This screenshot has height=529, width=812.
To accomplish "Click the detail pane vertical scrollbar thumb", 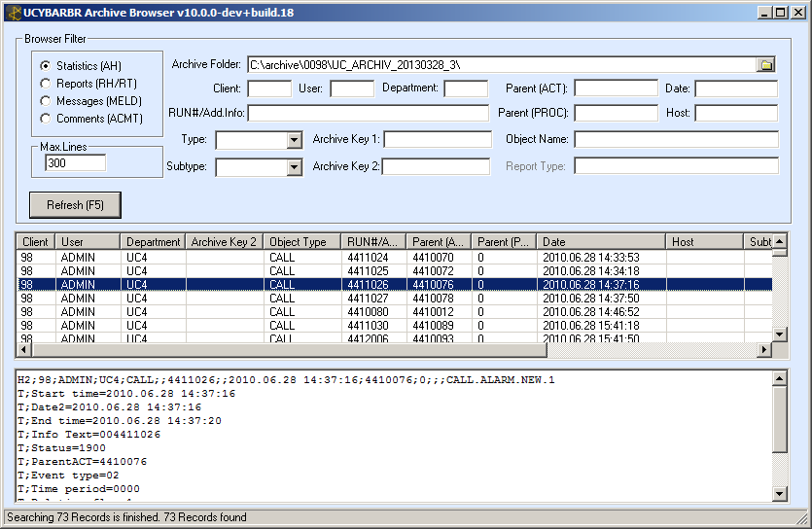I will (780, 419).
